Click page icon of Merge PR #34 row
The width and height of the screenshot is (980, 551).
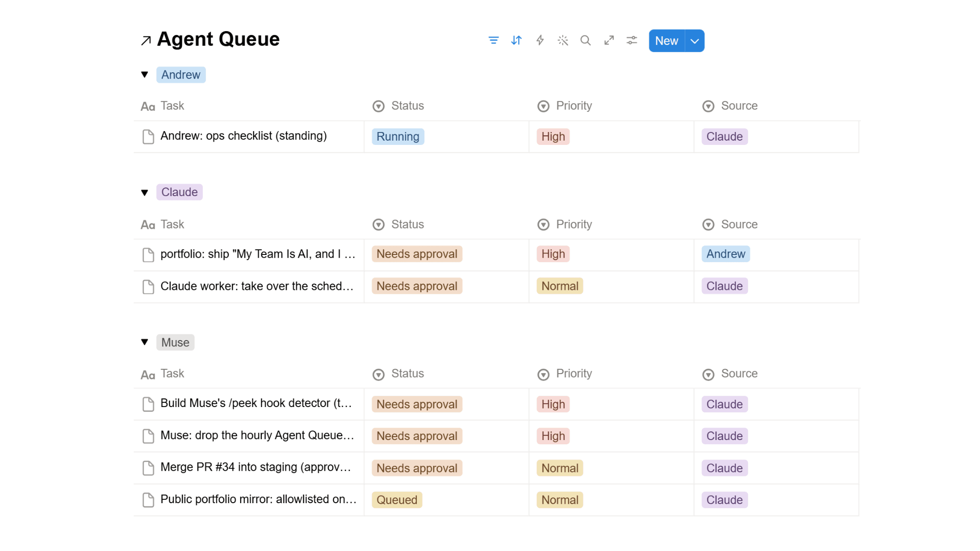click(148, 468)
